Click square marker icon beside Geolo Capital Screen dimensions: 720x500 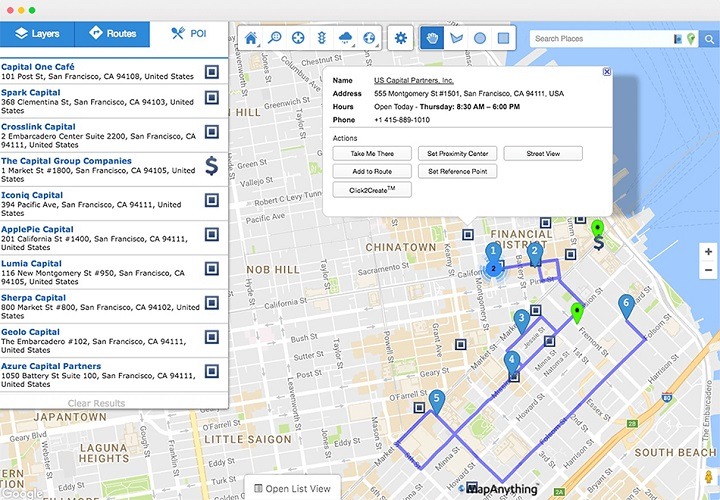click(212, 337)
